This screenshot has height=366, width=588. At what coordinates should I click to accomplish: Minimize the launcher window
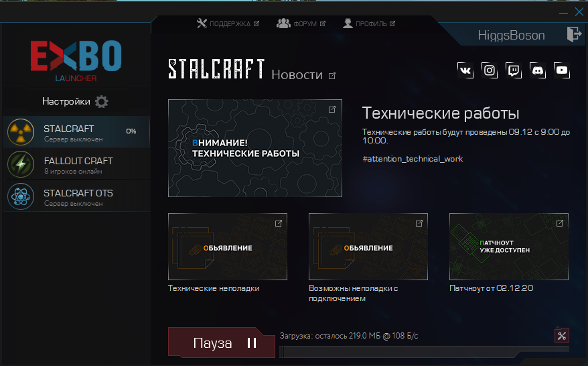[x=563, y=13]
